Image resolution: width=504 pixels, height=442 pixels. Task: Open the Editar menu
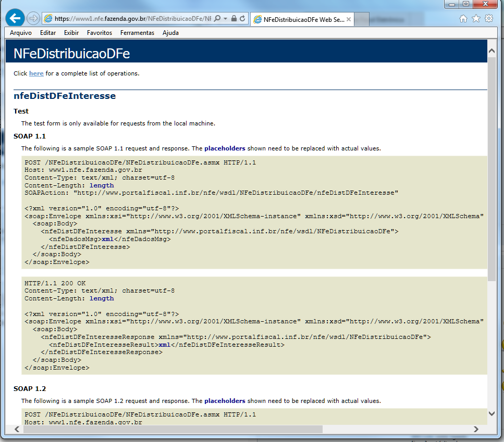click(48, 33)
